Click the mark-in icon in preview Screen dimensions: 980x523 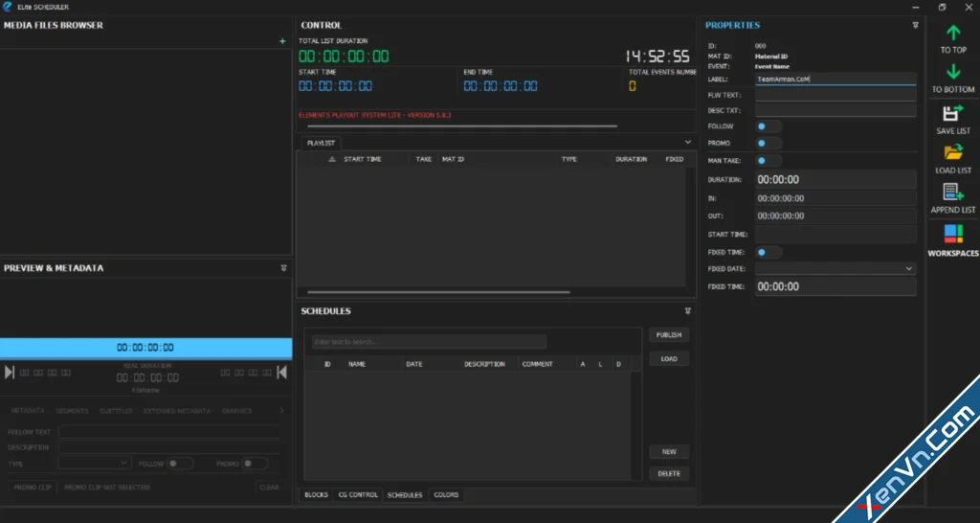10,373
